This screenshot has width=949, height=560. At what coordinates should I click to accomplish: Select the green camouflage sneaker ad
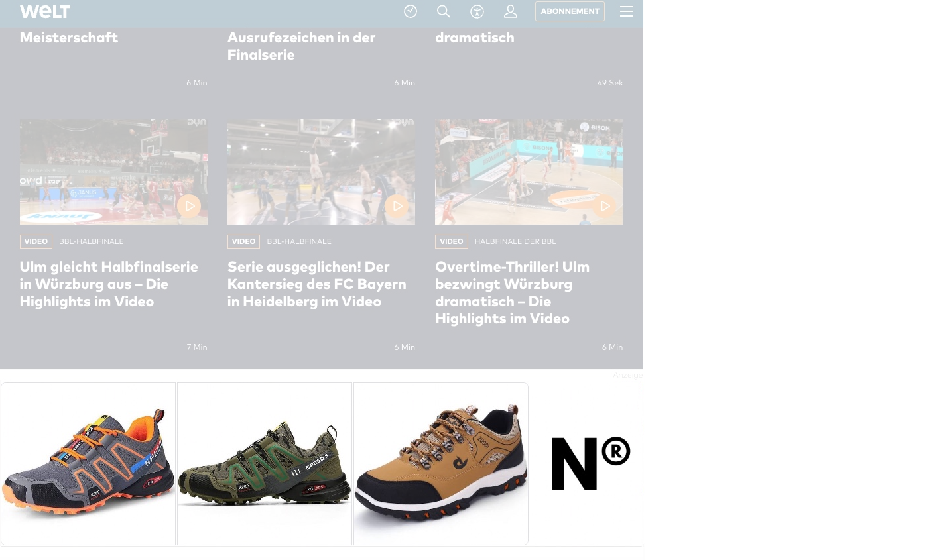pyautogui.click(x=265, y=464)
